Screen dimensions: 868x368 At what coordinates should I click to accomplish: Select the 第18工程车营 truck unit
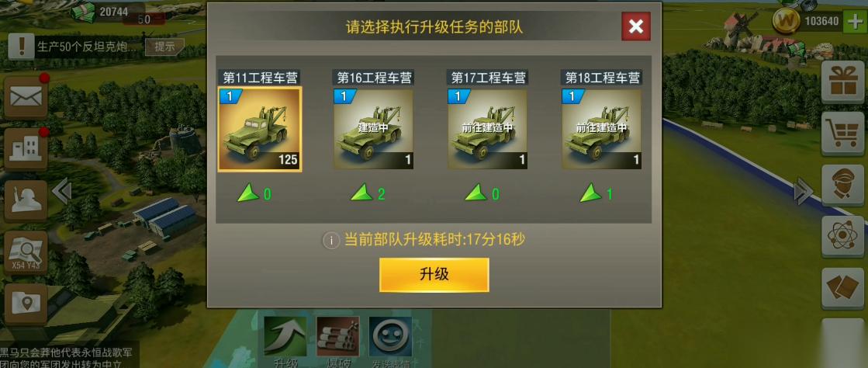coord(601,129)
